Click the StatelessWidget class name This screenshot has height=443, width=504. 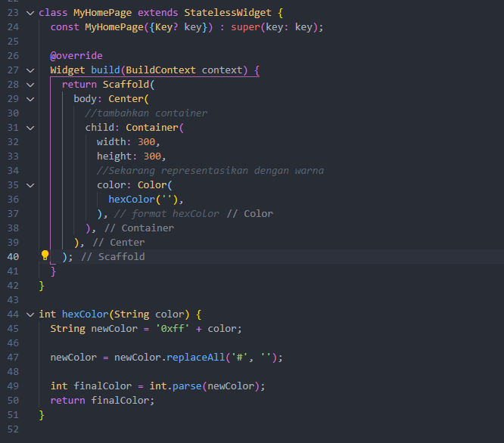(x=228, y=13)
